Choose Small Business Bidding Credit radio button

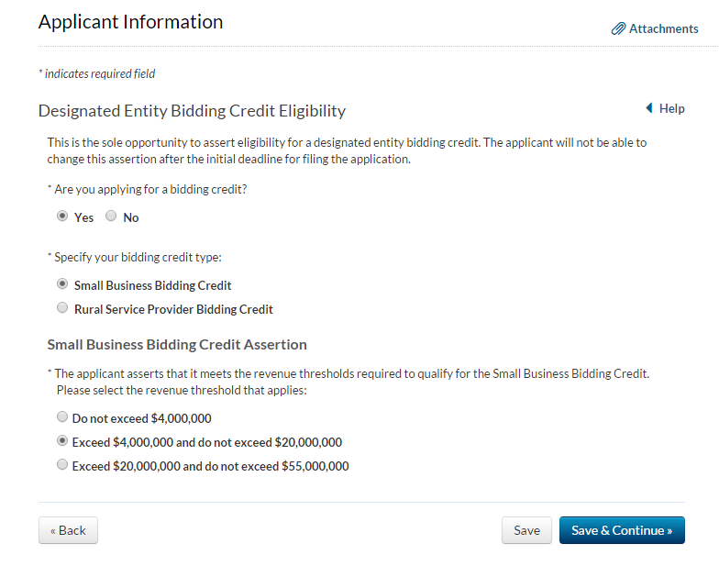pos(62,284)
